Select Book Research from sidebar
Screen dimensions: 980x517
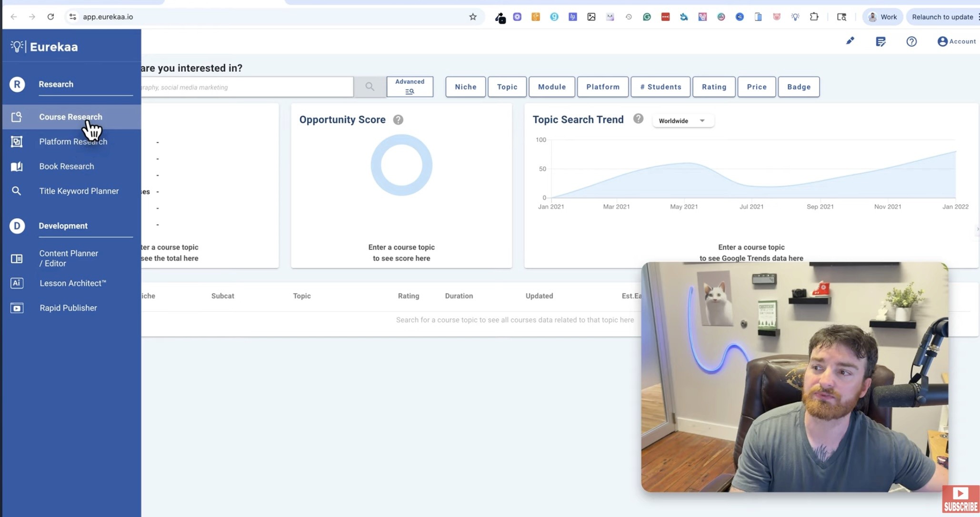pos(66,167)
